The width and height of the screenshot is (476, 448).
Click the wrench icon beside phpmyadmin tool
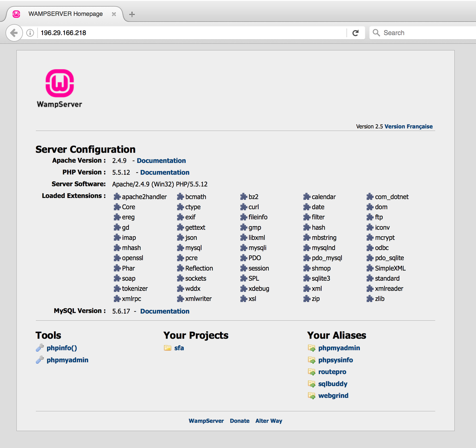coord(40,360)
